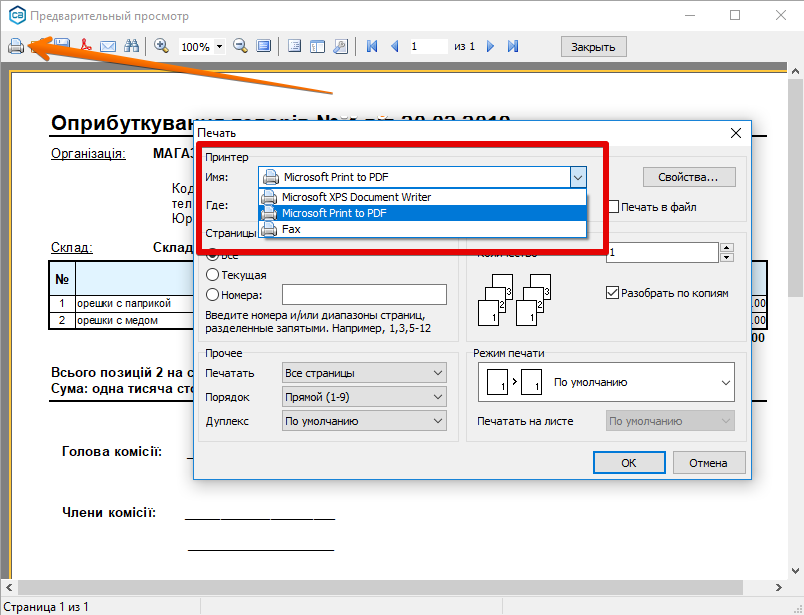This screenshot has height=615, width=804.
Task: Send the report by email envelope icon
Action: [x=108, y=47]
